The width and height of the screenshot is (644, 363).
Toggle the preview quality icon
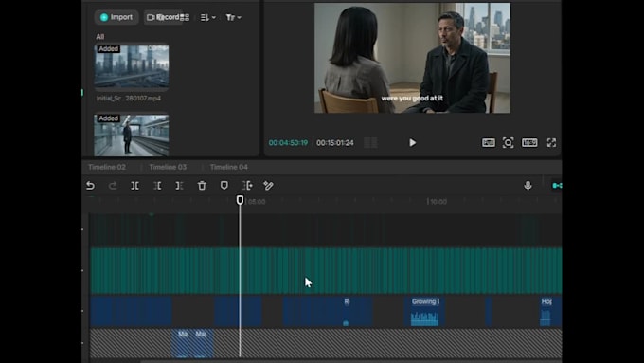489,143
